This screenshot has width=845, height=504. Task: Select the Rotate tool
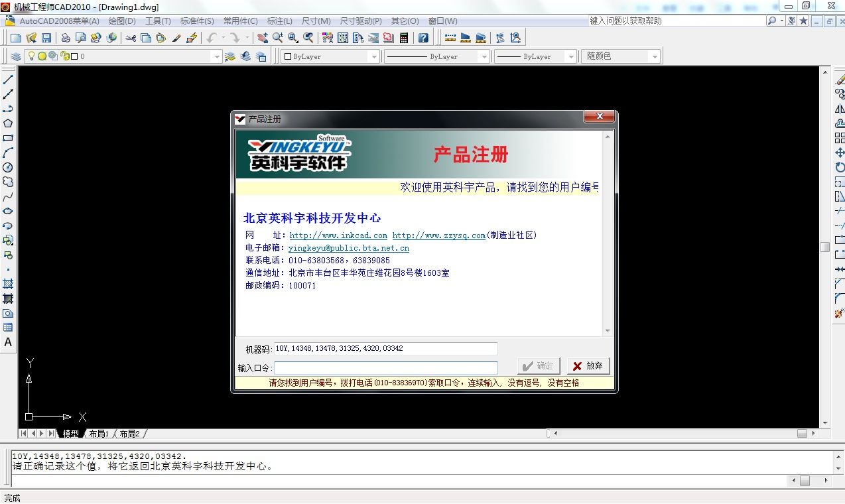(840, 167)
